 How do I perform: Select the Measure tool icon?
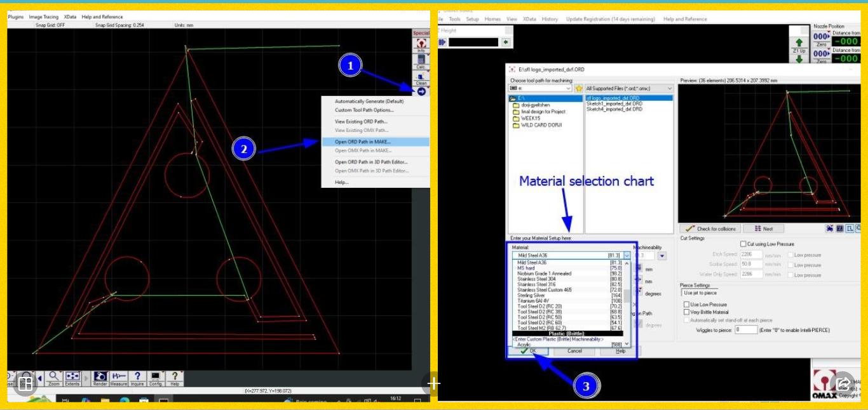[119, 378]
